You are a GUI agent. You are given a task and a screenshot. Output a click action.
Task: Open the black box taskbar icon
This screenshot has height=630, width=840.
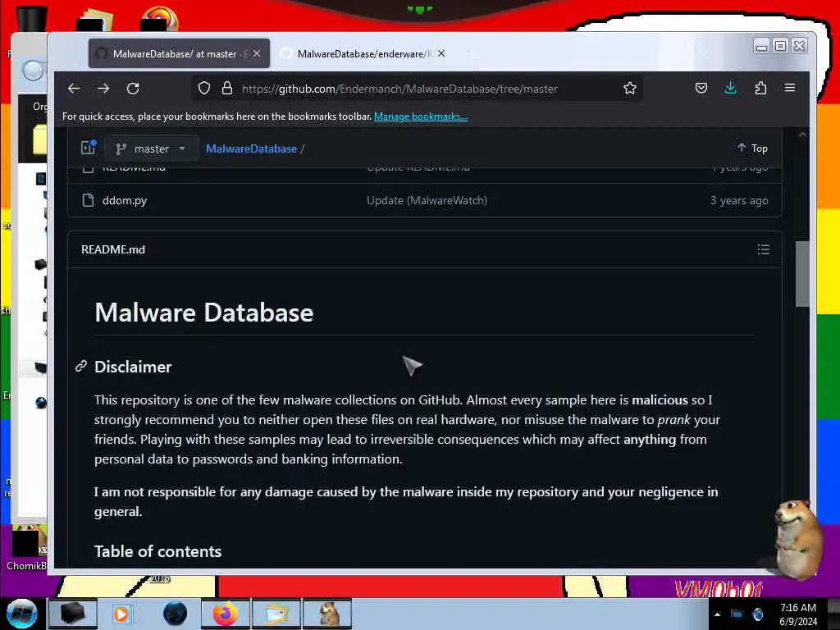pos(72,614)
